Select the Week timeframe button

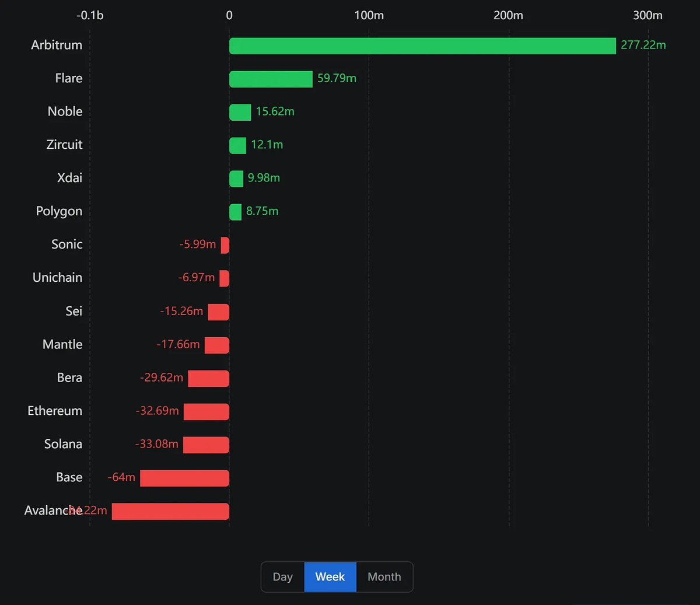click(330, 577)
